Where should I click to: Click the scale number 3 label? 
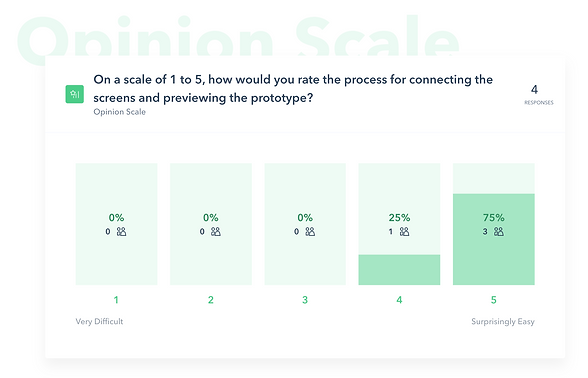click(x=305, y=300)
